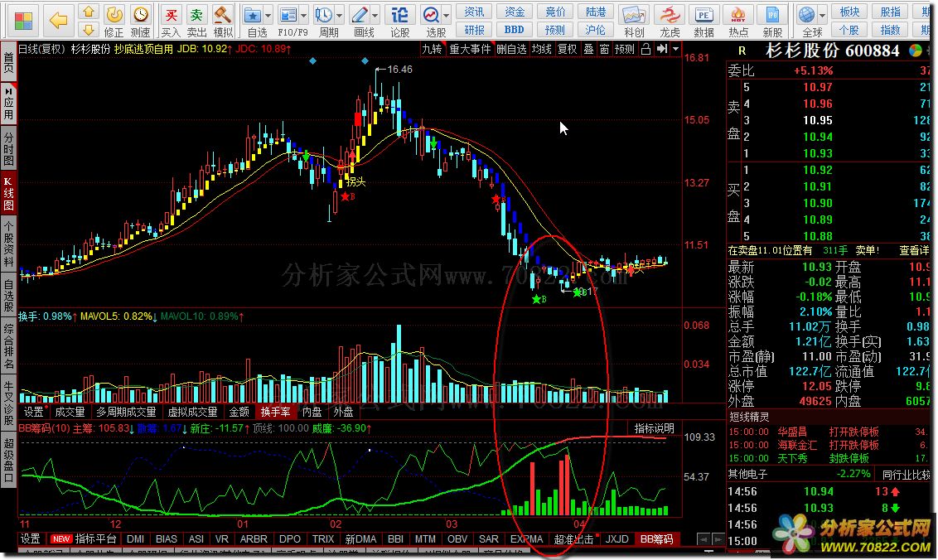The height and width of the screenshot is (560, 938).
Task: Open the 分时图 sidebar tab
Action: click(x=8, y=150)
